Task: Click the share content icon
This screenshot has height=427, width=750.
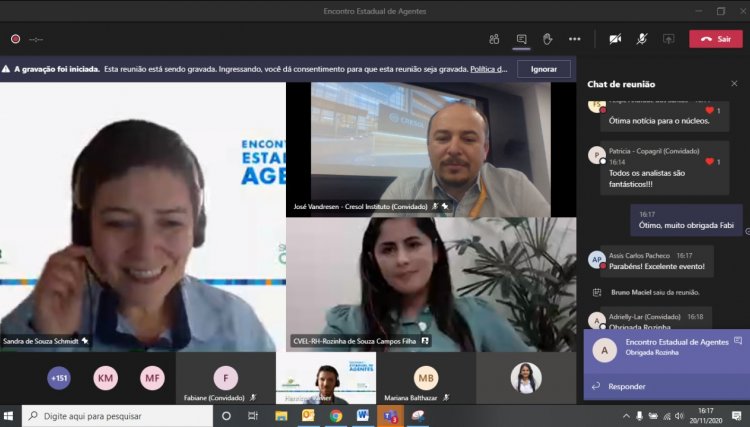Action: 669,39
